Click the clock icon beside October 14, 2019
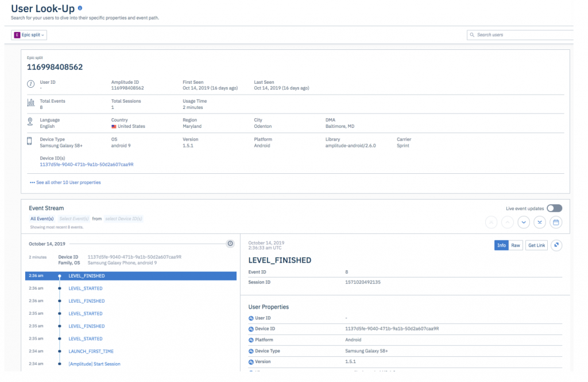The height and width of the screenshot is (382, 588). click(x=230, y=243)
